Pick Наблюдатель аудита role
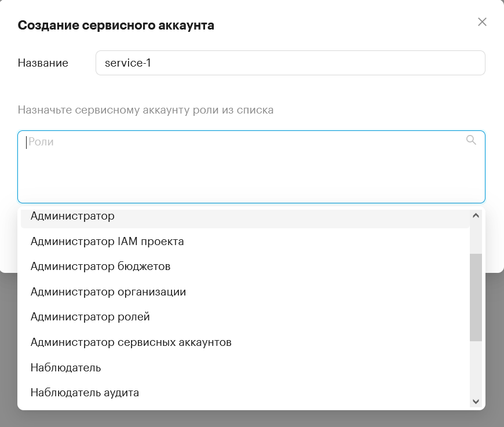Image resolution: width=504 pixels, height=427 pixels. tap(245, 393)
